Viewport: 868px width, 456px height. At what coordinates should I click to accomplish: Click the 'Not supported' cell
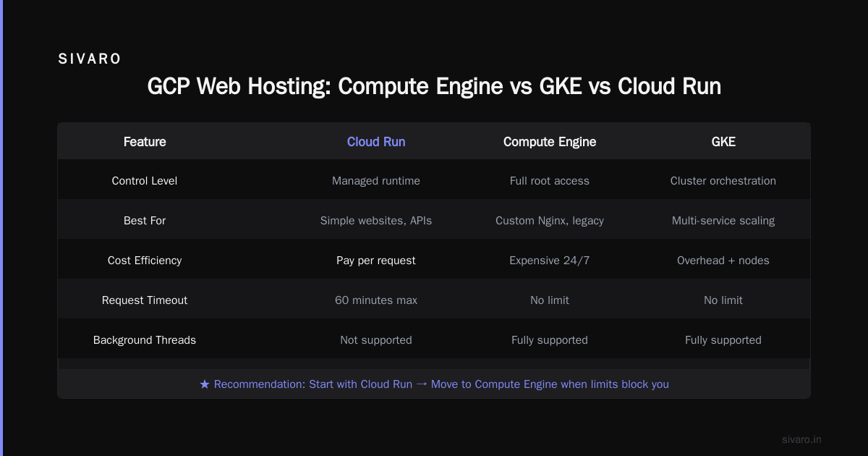376,340
